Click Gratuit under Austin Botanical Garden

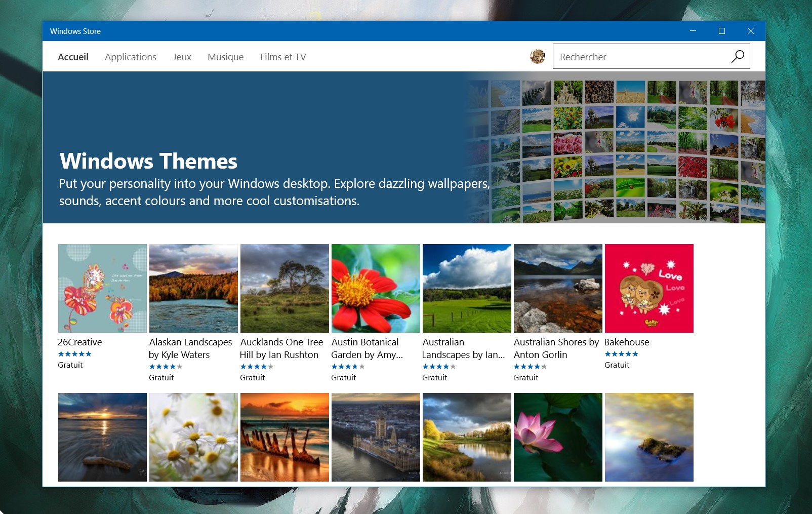344,377
